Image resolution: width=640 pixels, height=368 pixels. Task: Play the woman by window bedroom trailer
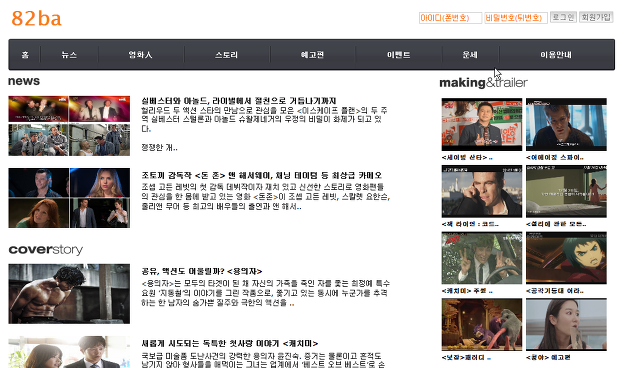coord(566,191)
